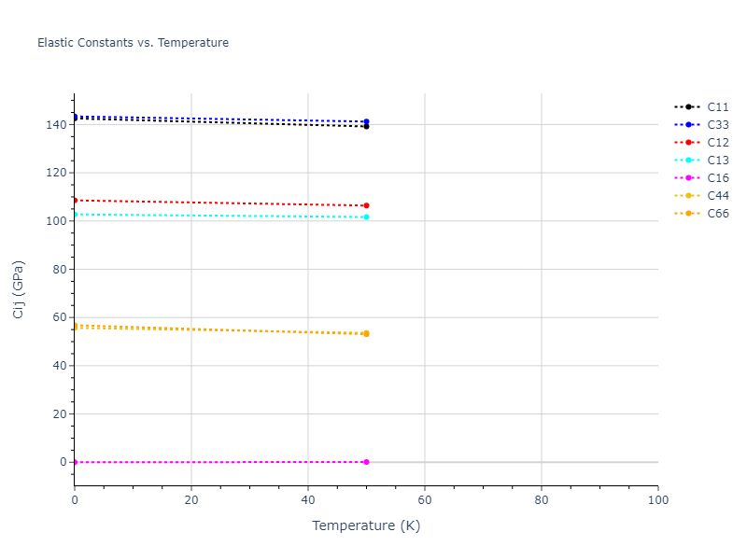Image resolution: width=747 pixels, height=560 pixels.
Task: Click the x-axis tick label 100
Action: (x=657, y=501)
